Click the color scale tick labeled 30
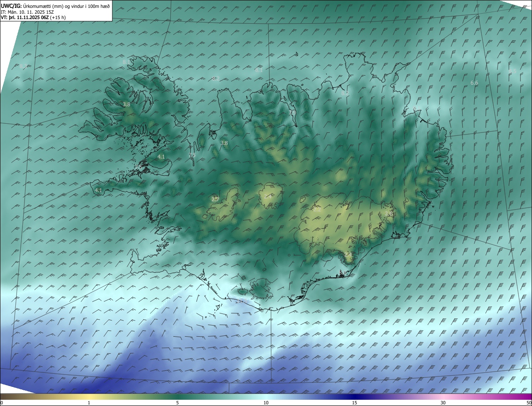This screenshot has width=532, height=406. [443, 403]
